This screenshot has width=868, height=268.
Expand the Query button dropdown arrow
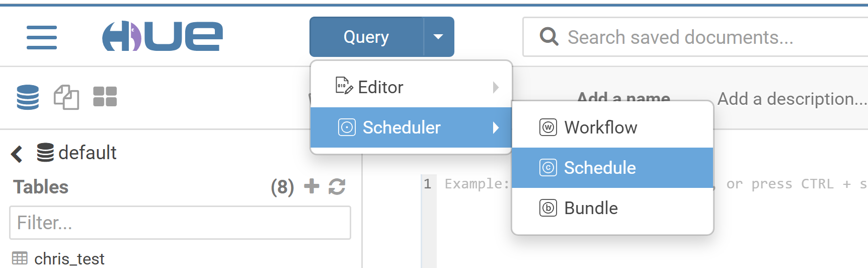[x=438, y=37]
